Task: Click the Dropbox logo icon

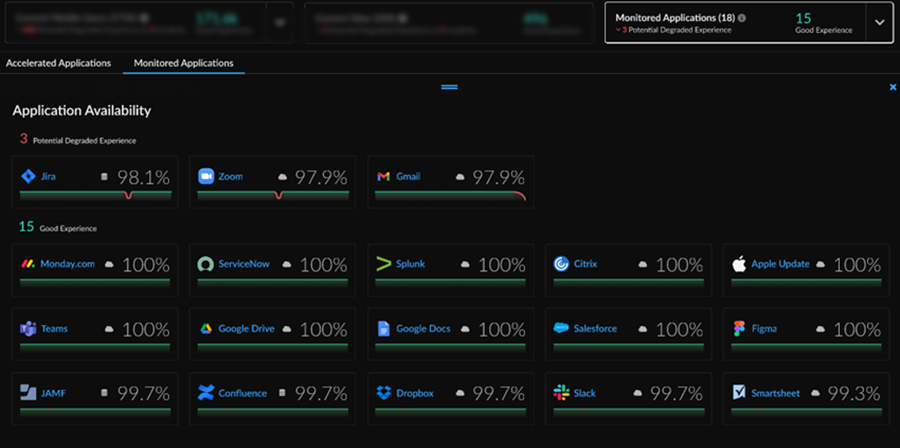Action: (383, 393)
